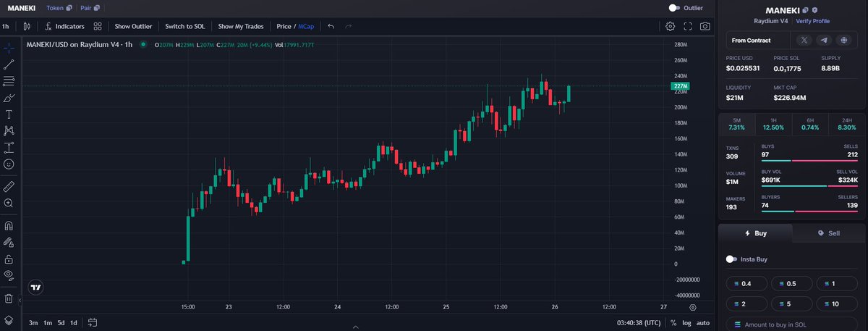This screenshot has height=331, width=868.
Task: Select the trend line drawing tool
Action: click(x=9, y=64)
